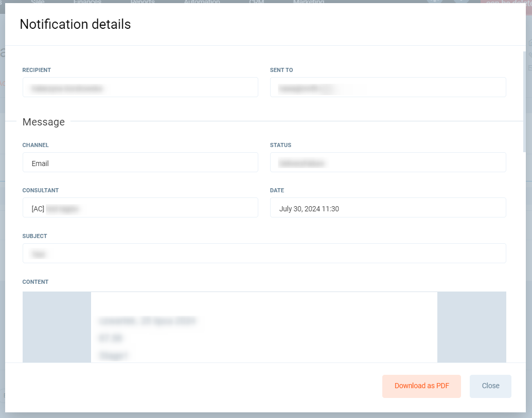Open the Finances menu

click(87, 2)
